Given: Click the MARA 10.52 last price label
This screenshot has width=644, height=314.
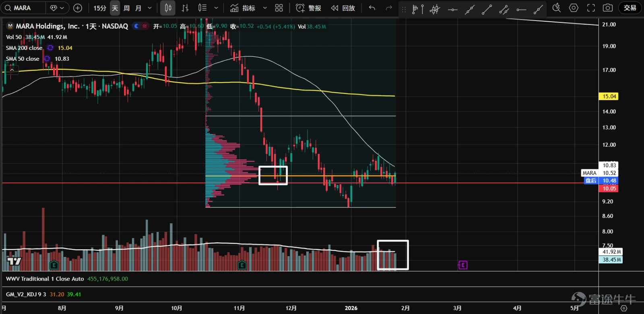Looking at the screenshot, I should click(x=600, y=173).
